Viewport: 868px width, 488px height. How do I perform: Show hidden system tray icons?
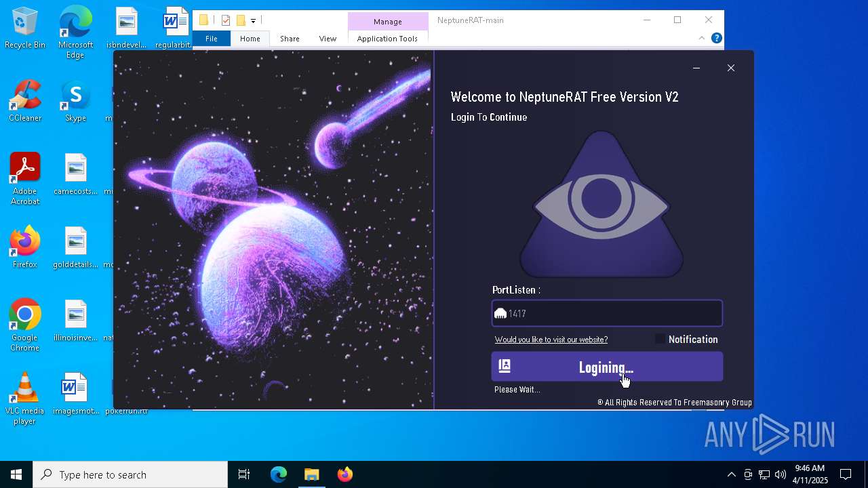point(731,474)
